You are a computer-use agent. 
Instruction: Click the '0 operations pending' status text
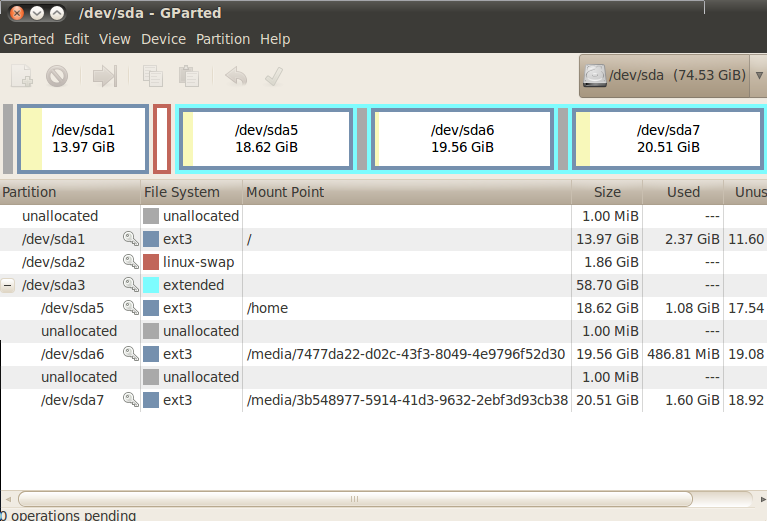pyautogui.click(x=68, y=515)
